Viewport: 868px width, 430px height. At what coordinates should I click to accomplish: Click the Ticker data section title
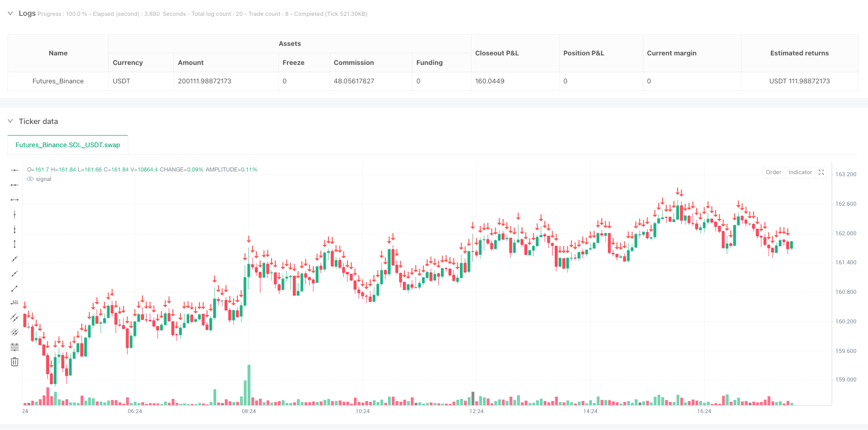pyautogui.click(x=38, y=121)
